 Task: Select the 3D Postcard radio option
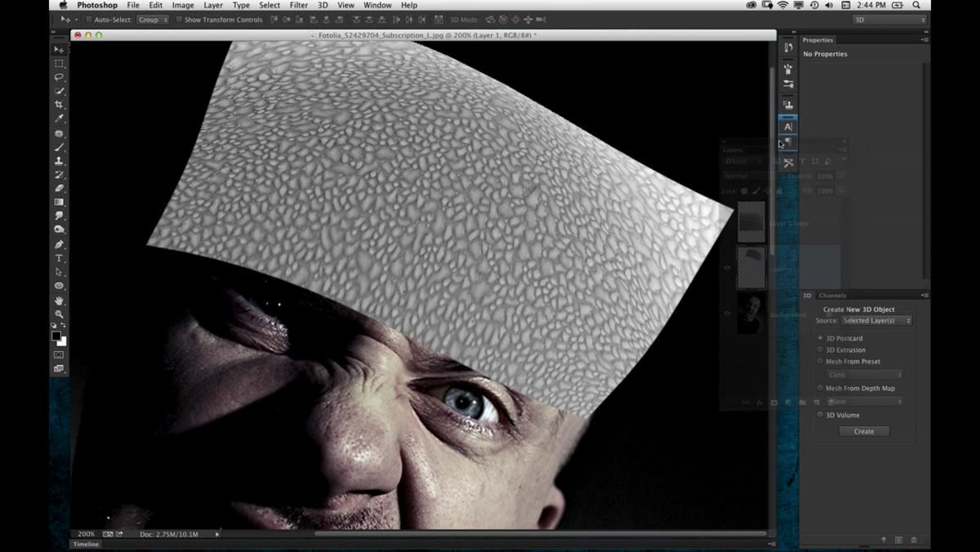[820, 338]
